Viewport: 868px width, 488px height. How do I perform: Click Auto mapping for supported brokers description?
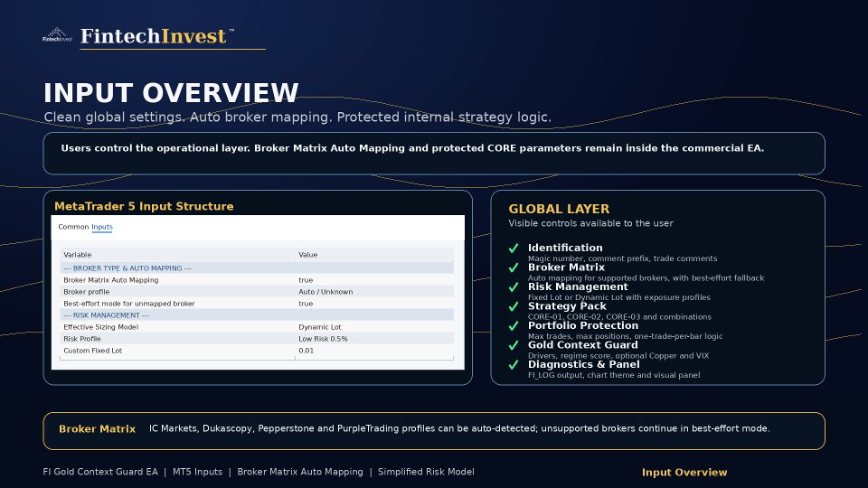click(x=646, y=277)
